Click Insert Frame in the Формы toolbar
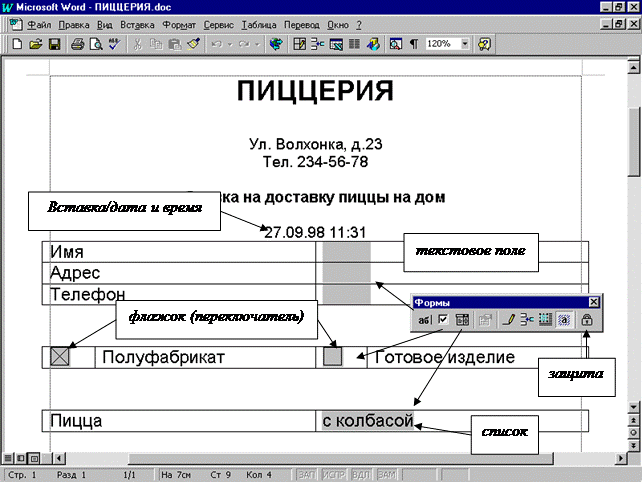The width and height of the screenshot is (642, 482). coord(545,320)
